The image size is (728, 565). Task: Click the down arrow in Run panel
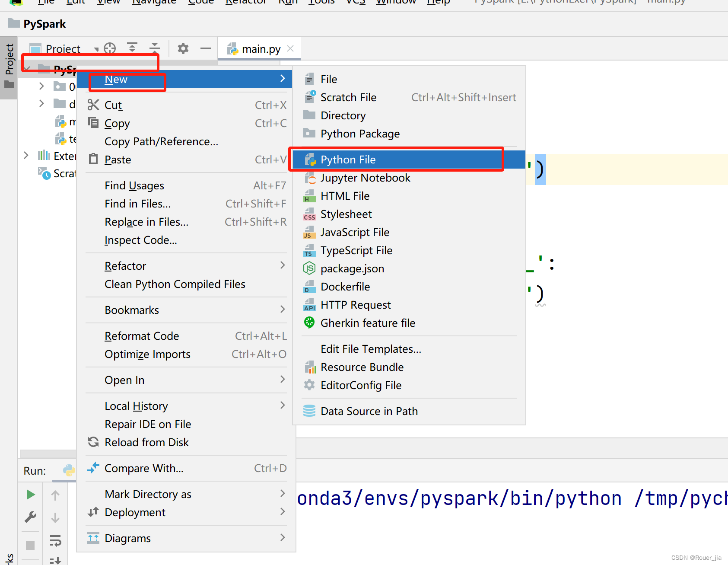[55, 518]
